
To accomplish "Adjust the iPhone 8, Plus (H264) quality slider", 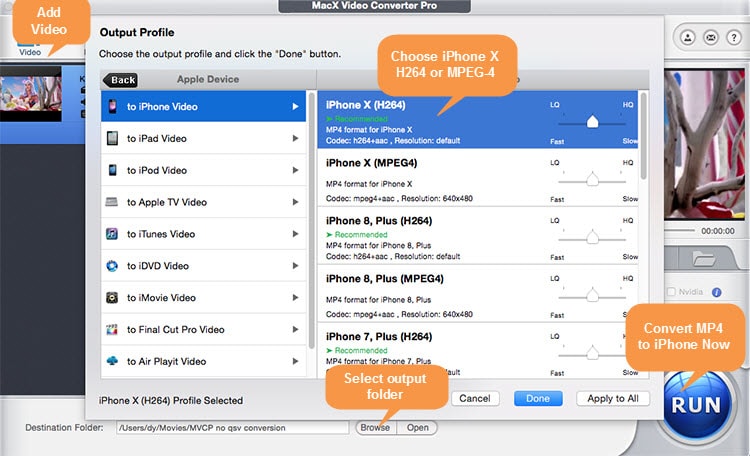I will click(592, 237).
